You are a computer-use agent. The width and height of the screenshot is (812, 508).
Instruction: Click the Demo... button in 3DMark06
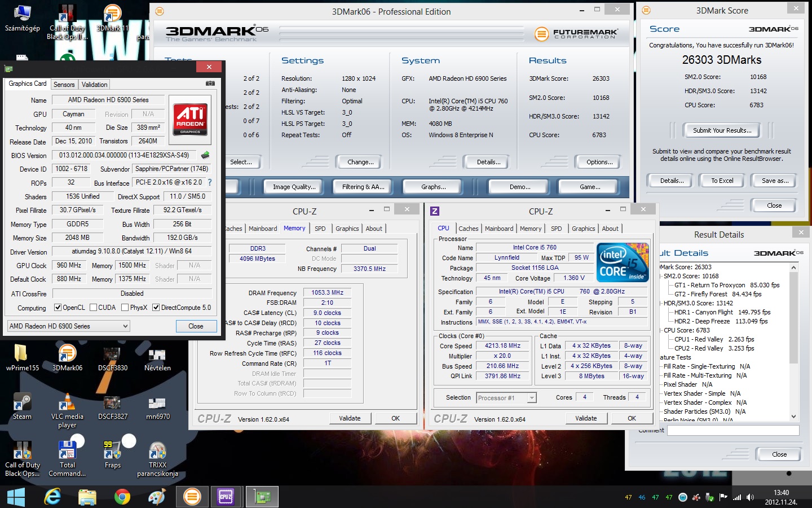[x=519, y=187]
